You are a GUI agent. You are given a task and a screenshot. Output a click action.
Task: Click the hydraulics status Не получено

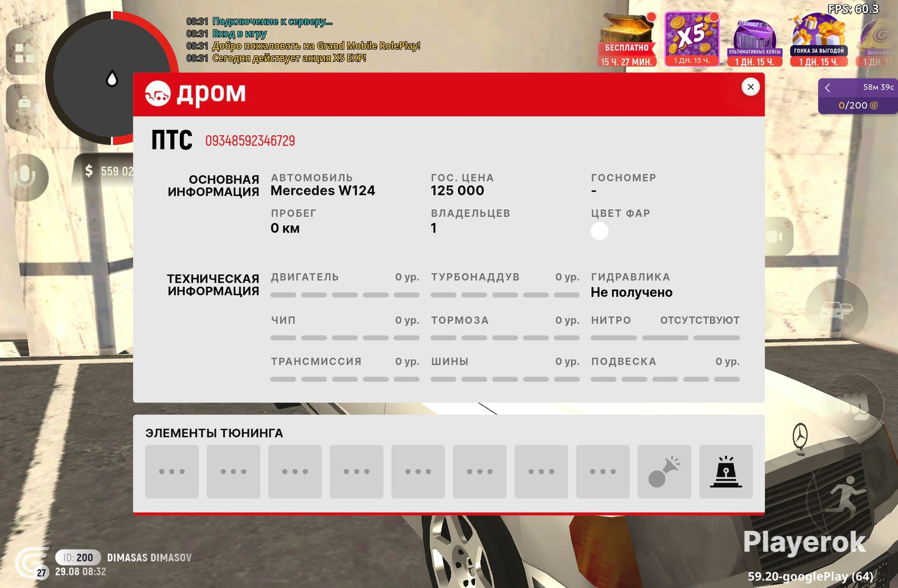pyautogui.click(x=632, y=292)
